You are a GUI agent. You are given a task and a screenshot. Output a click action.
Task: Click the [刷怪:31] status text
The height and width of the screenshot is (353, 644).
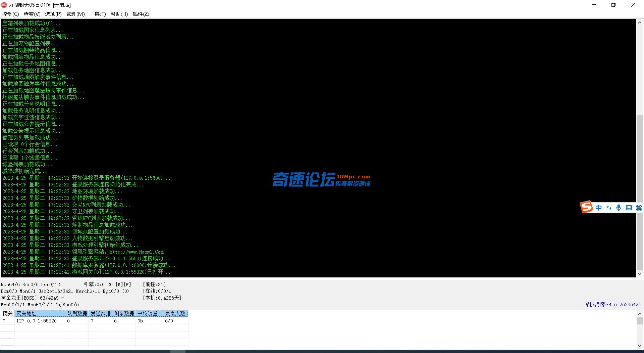coord(154,284)
